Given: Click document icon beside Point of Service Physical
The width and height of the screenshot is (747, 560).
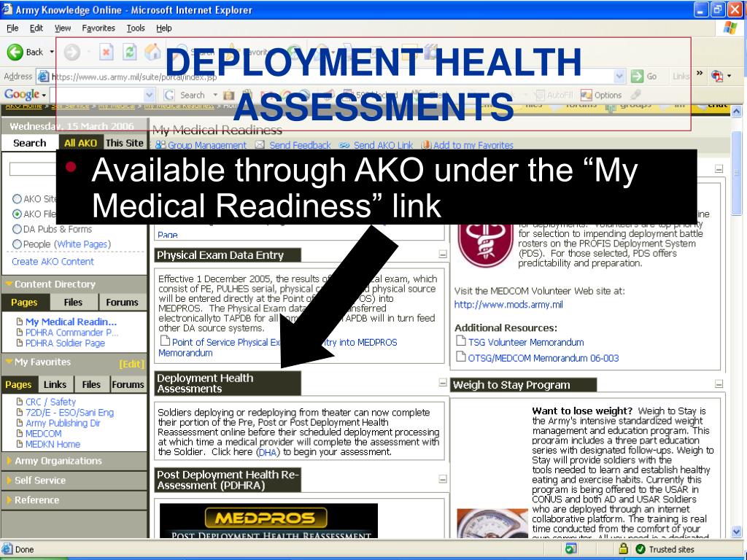Looking at the screenshot, I should (165, 341).
